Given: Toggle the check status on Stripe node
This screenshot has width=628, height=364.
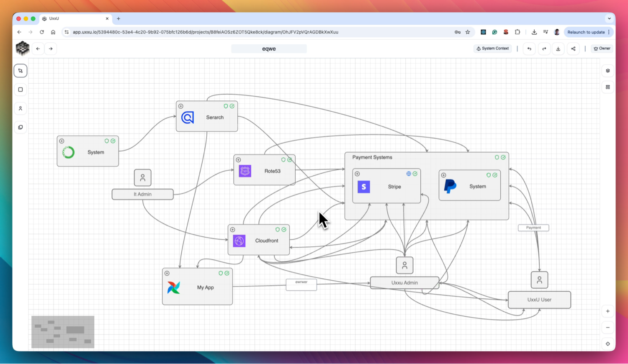Looking at the screenshot, I should pos(415,174).
